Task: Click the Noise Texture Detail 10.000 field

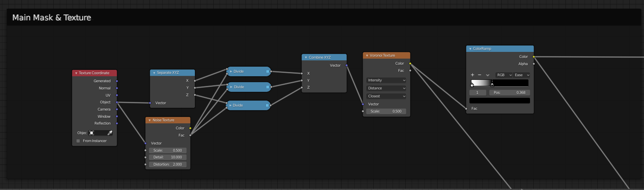Action: pos(168,157)
